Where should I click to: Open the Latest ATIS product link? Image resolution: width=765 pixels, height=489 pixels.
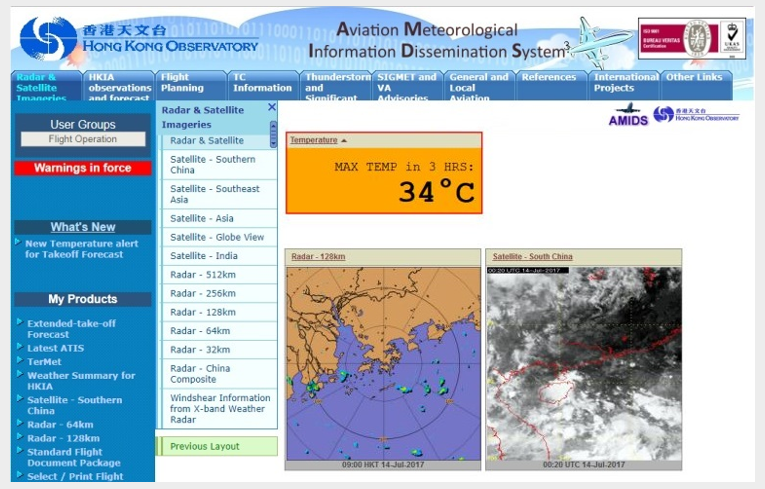(x=56, y=348)
